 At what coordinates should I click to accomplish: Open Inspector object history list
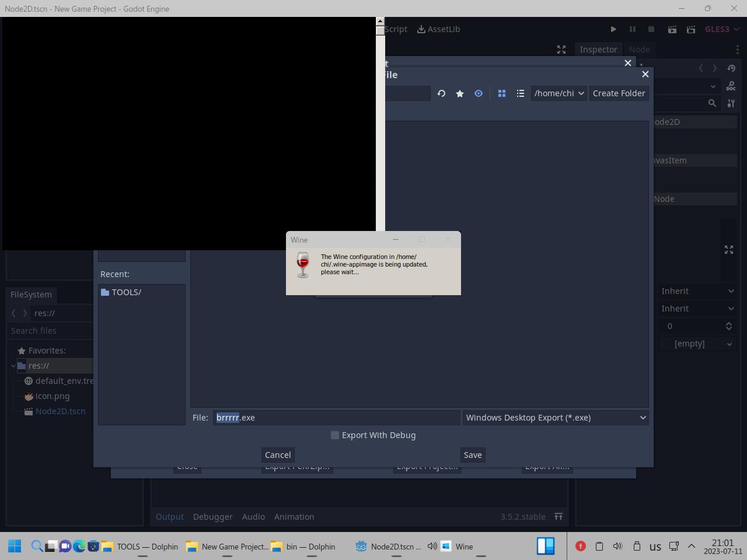[731, 68]
